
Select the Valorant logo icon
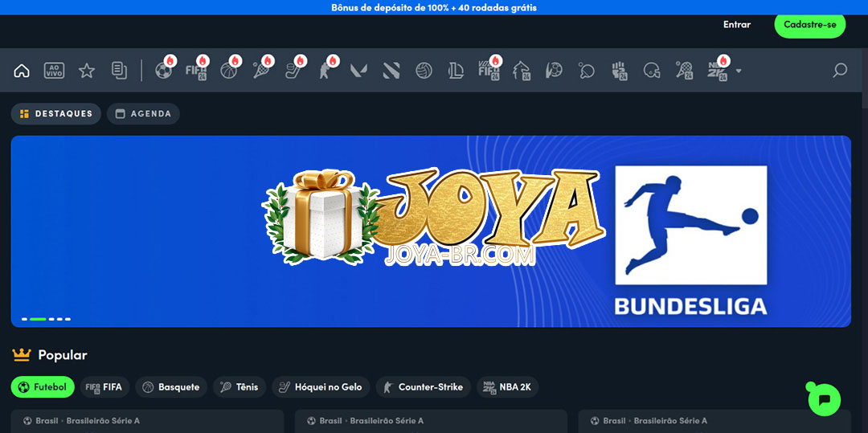(x=358, y=71)
